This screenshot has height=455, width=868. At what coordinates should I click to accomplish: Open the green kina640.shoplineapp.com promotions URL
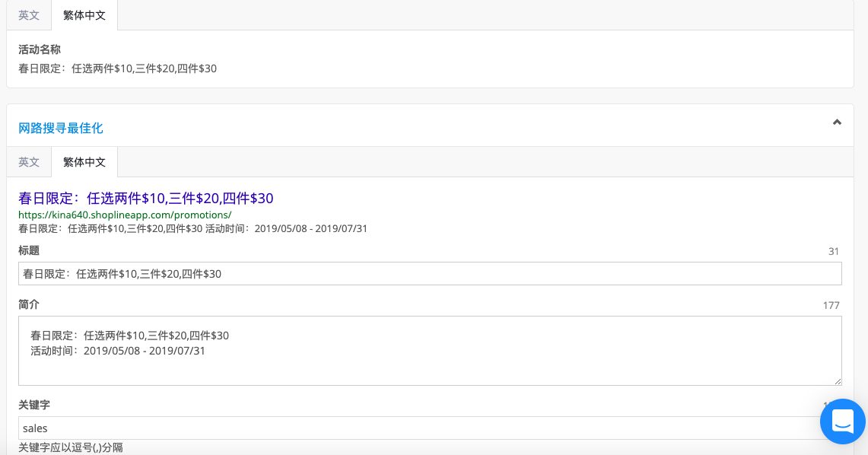[x=125, y=215]
